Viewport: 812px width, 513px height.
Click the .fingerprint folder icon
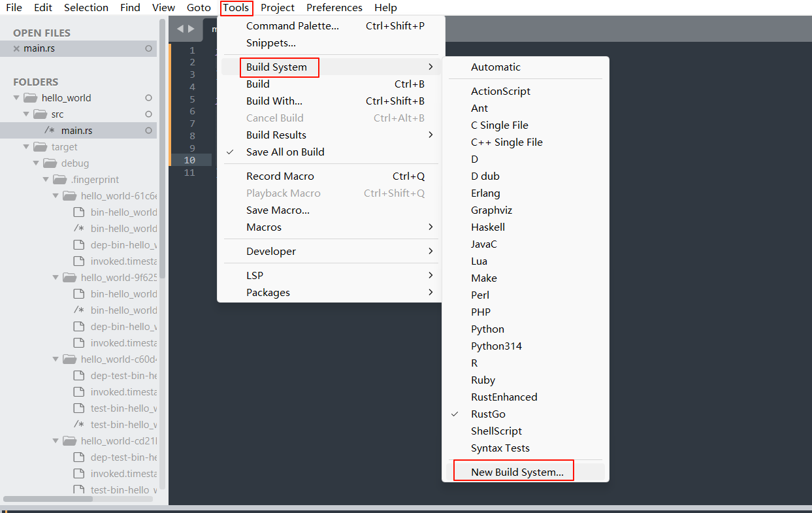click(x=59, y=180)
